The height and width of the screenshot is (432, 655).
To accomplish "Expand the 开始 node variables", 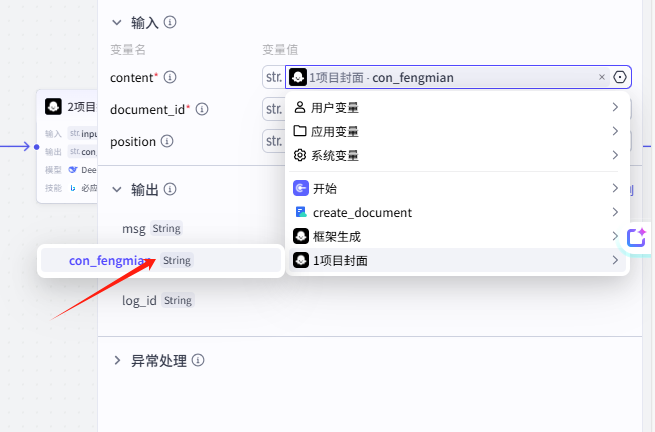I will (456, 188).
